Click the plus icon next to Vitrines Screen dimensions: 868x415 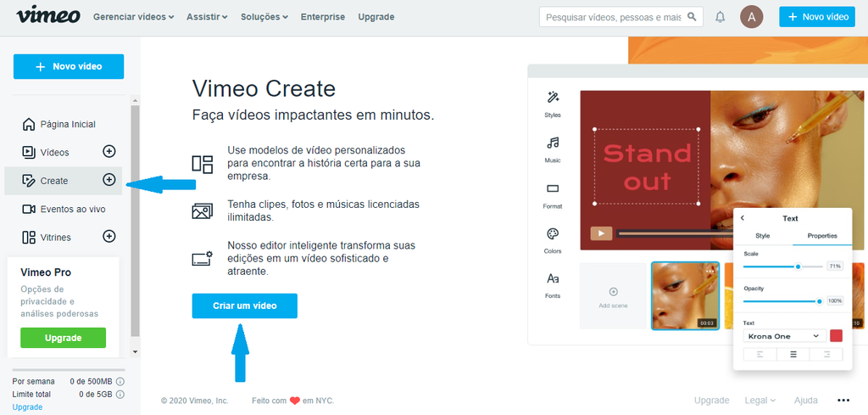tap(109, 237)
